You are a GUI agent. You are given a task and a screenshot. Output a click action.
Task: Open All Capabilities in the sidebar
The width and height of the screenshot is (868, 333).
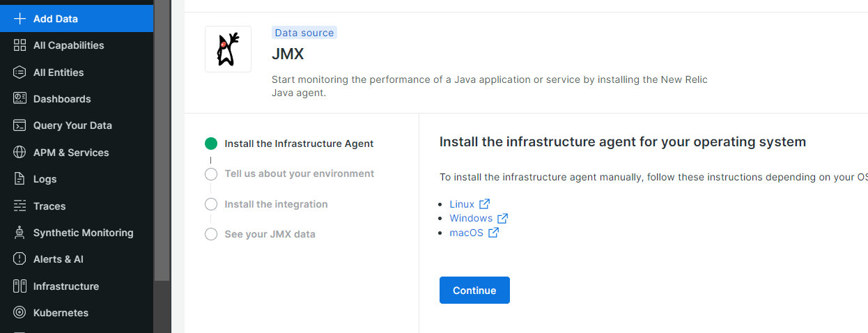tap(77, 45)
